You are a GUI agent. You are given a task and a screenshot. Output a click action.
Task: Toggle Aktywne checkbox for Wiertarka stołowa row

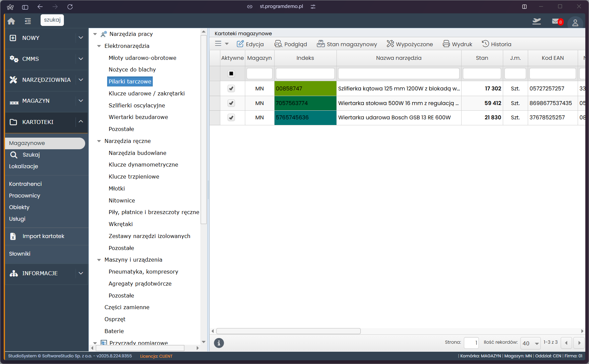point(231,103)
